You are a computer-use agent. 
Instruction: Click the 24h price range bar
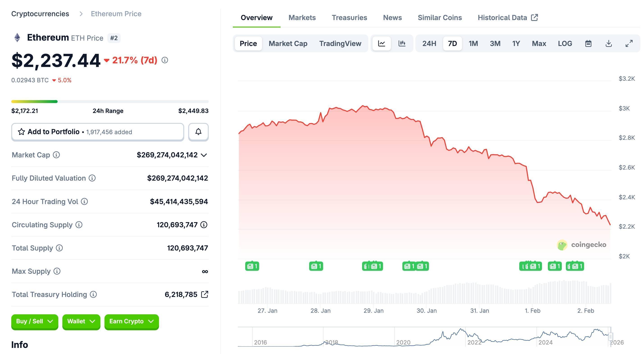[x=110, y=101]
